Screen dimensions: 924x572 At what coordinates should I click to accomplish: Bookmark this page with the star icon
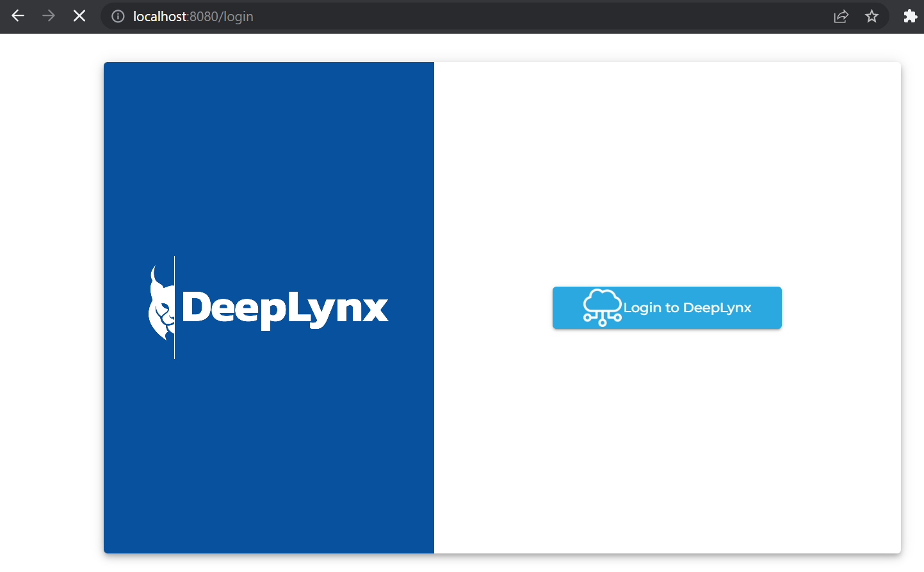871,17
